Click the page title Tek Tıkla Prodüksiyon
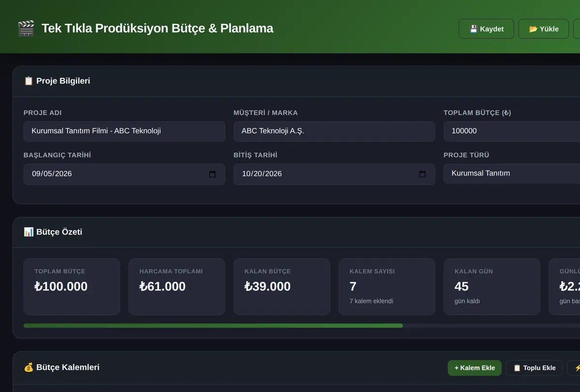 tap(158, 28)
